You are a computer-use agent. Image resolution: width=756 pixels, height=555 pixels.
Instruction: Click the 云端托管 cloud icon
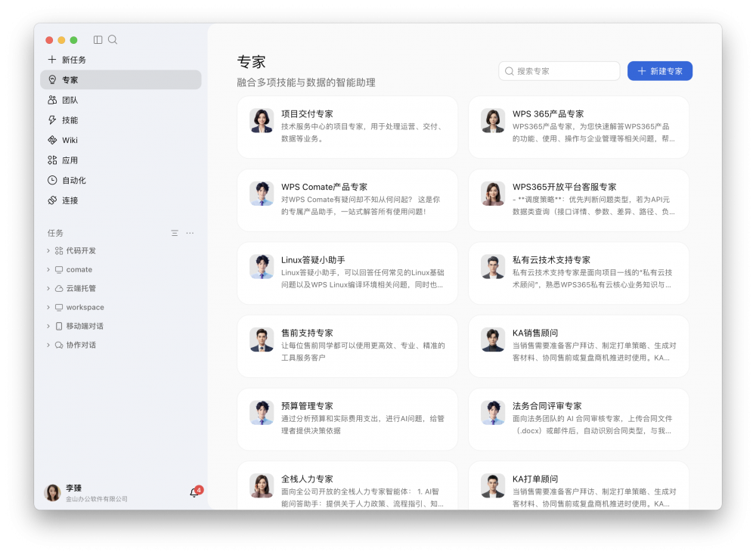pos(59,288)
